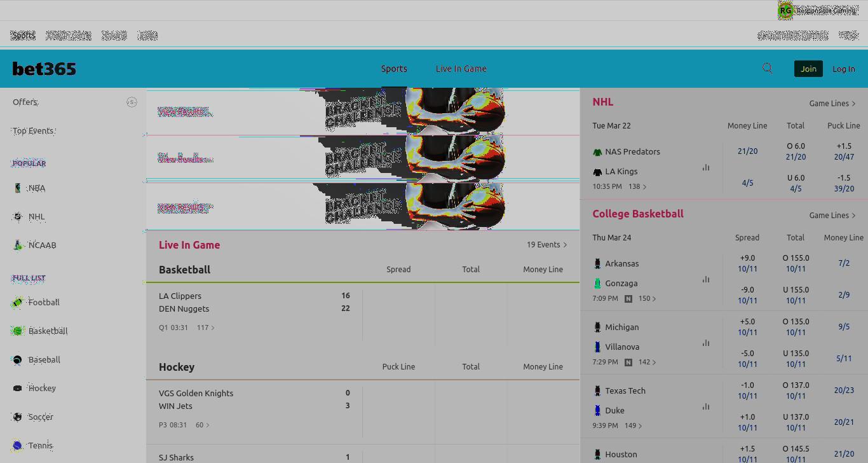The width and height of the screenshot is (868, 463).
Task: Expand the 19 Events live list
Action: (x=546, y=244)
